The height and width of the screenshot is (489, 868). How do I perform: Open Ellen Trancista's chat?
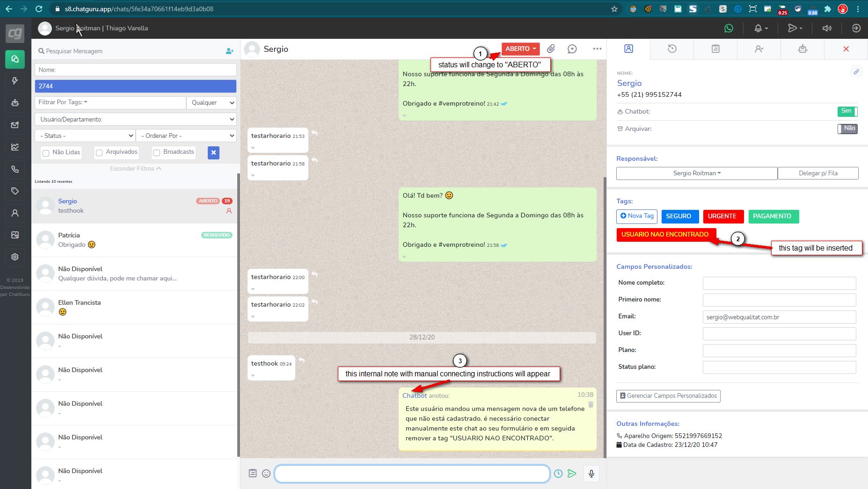pyautogui.click(x=135, y=307)
